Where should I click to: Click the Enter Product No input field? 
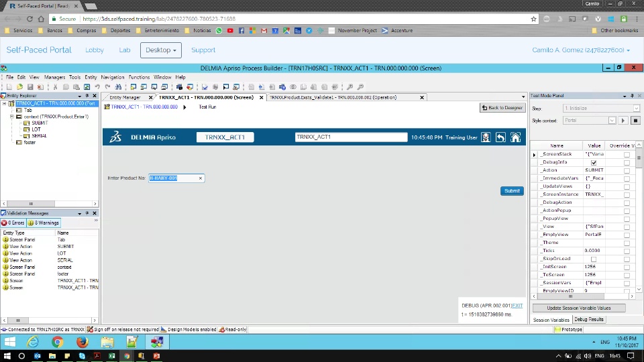176,178
